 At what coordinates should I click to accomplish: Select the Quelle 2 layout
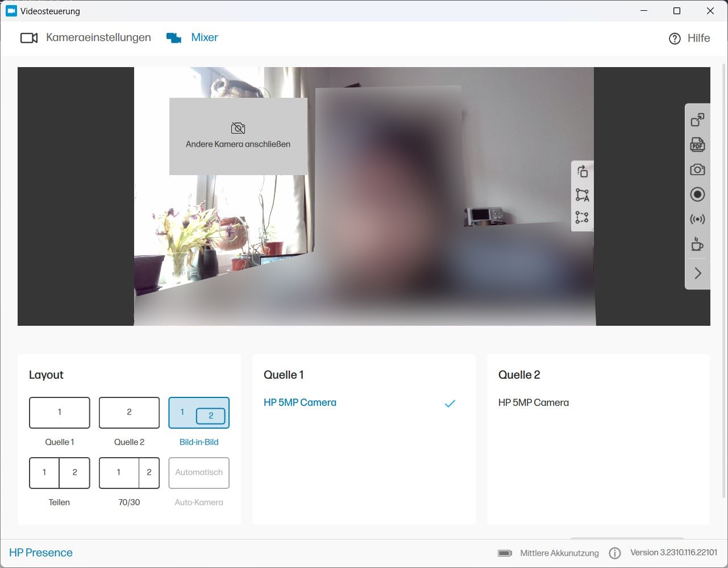pos(129,413)
